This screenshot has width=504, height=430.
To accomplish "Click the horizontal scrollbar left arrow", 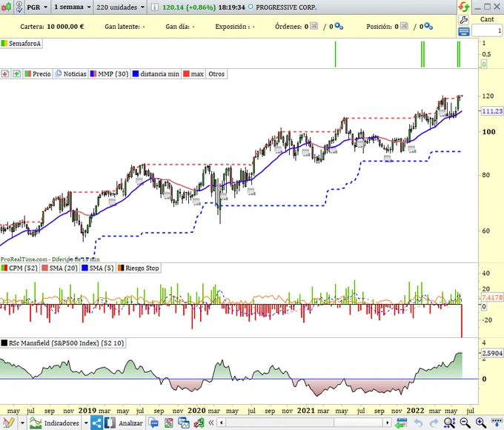I will click(221, 423).
